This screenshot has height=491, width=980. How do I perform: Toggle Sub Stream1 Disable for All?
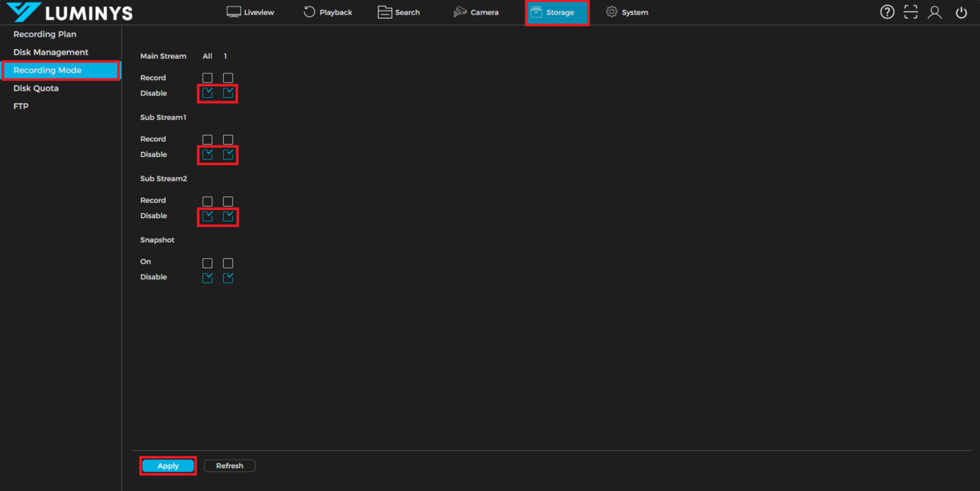(207, 154)
